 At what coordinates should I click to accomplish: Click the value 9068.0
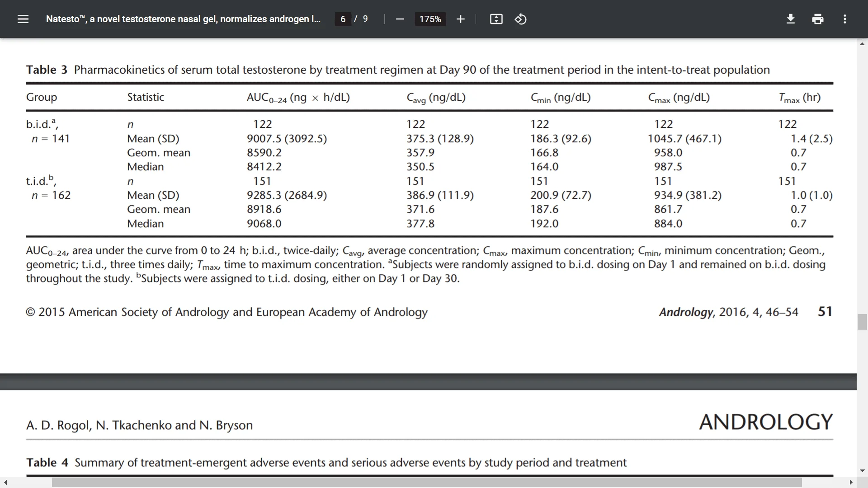264,224
